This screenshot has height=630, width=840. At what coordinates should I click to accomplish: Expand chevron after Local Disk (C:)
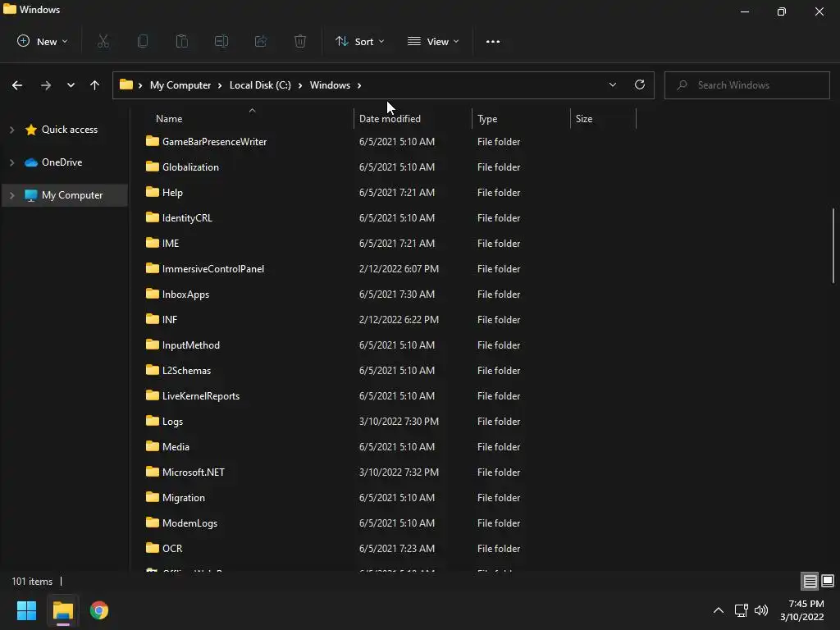click(300, 85)
